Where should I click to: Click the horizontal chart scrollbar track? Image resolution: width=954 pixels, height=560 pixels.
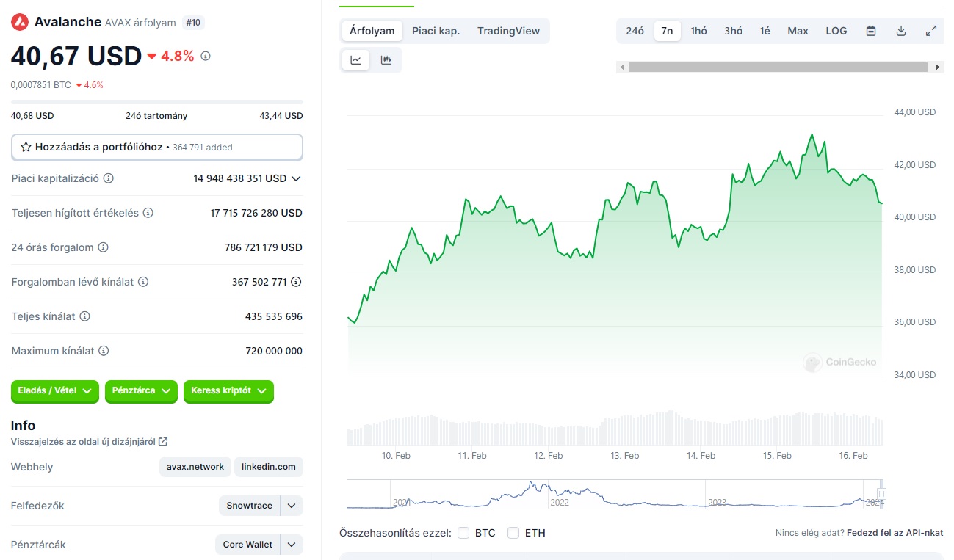(778, 68)
